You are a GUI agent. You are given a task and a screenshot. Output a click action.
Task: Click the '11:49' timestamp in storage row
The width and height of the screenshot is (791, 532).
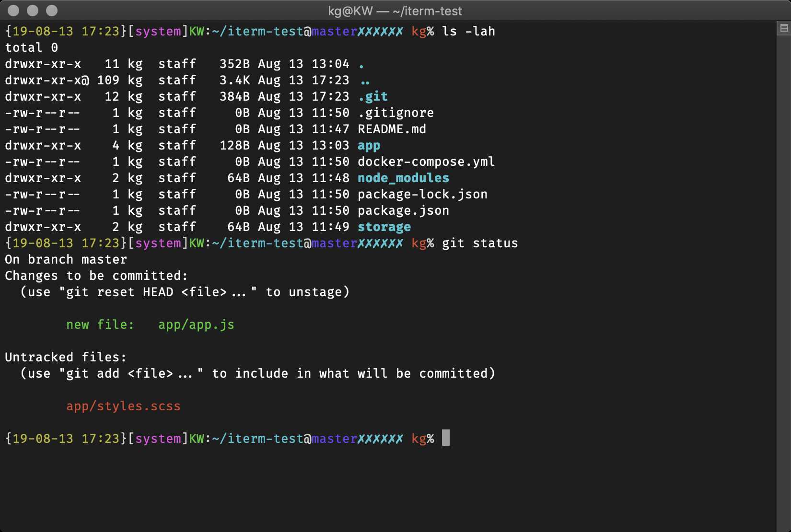[x=331, y=227]
